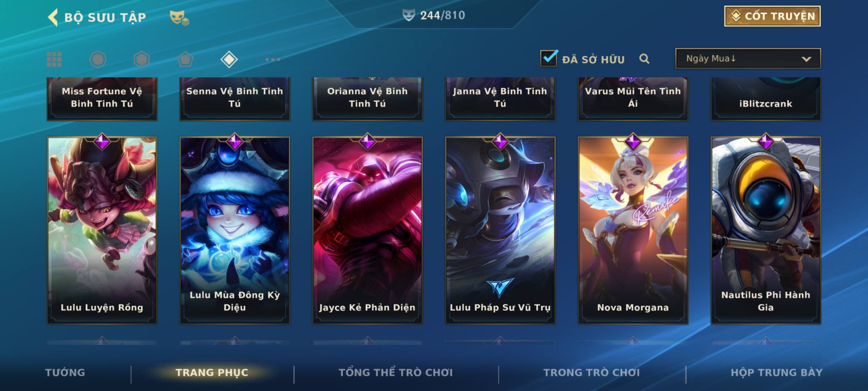Open the skin search magnifier
Viewport: 868px width, 391px height.
tap(644, 59)
